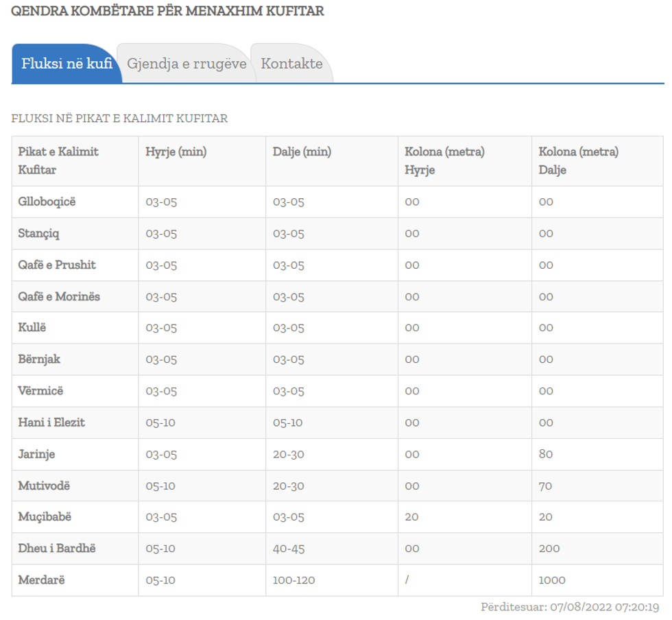Click Dheu i Bardhë exit time 40-45
The height and width of the screenshot is (620, 672).
pos(288,549)
